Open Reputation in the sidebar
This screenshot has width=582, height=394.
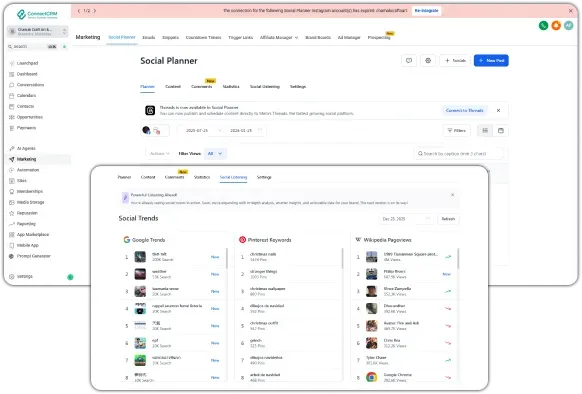[x=27, y=213]
